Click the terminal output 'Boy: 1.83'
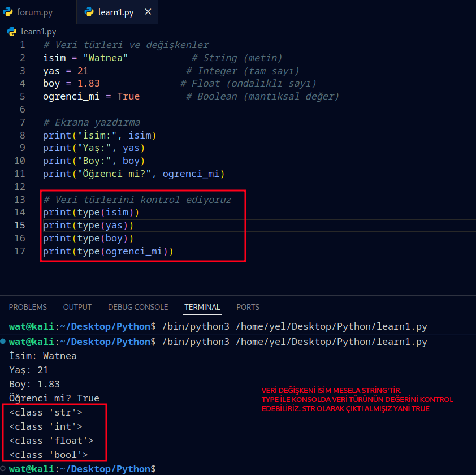Viewport: 476px width, 475px height. 34,384
